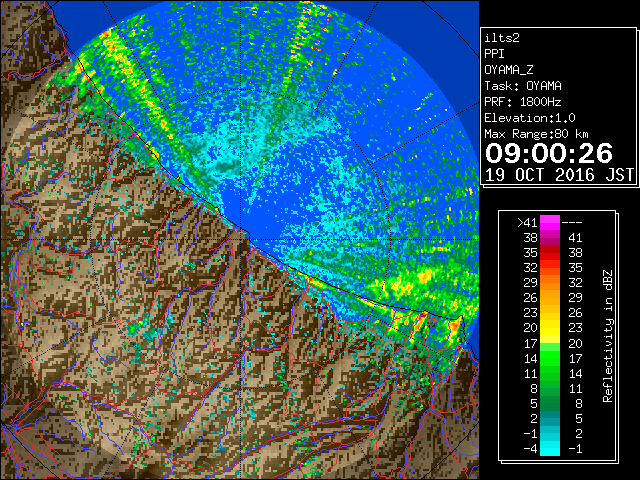The width and height of the screenshot is (640, 480).
Task: Click the "Reflectivity in dBZ" legend title
Action: pyautogui.click(x=608, y=336)
